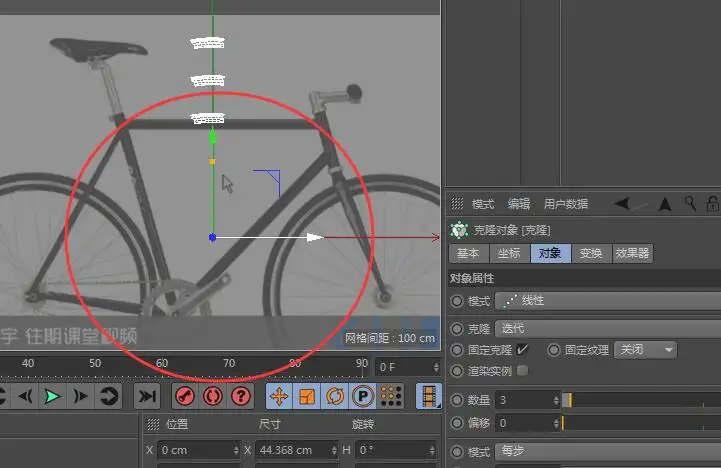Viewport: 721px width, 468px height.
Task: Click animation dot beside 模式 每步
Action: pyautogui.click(x=457, y=452)
